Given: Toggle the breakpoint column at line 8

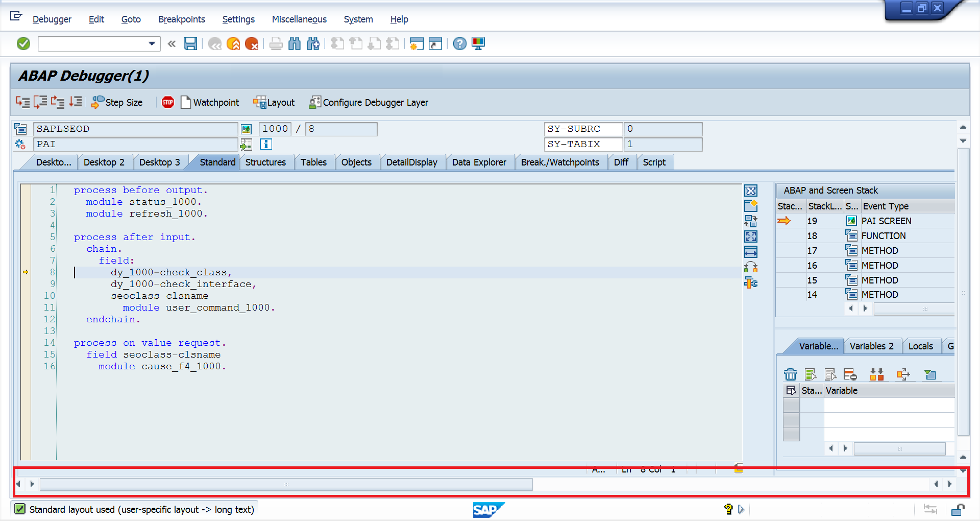Looking at the screenshot, I should coord(26,272).
